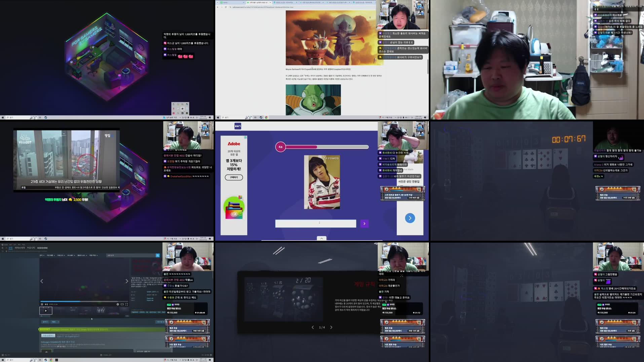Expand the 카테고리 dropdown in Steam's navigation
Image resolution: width=644 pixels, height=362 pixels.
61,255
